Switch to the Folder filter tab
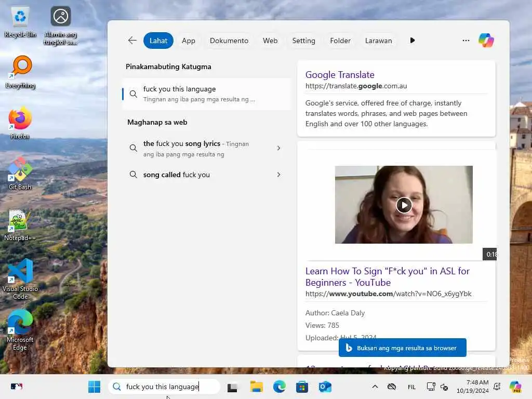This screenshot has height=399, width=532. coord(340,41)
